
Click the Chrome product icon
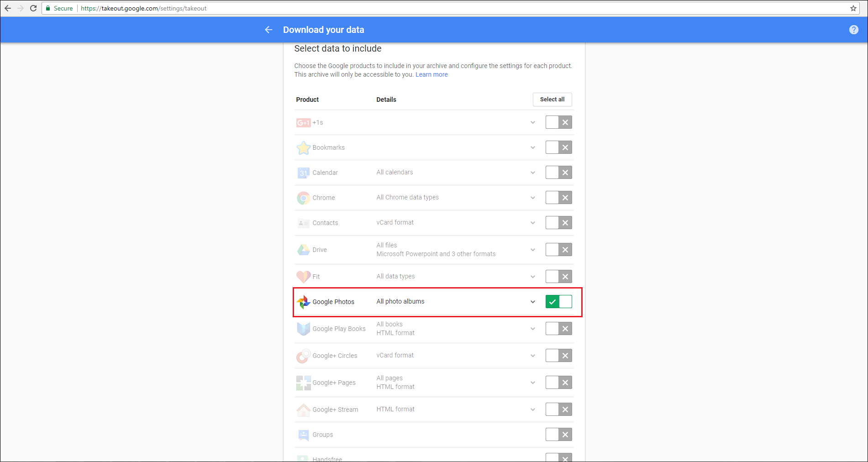pos(303,198)
